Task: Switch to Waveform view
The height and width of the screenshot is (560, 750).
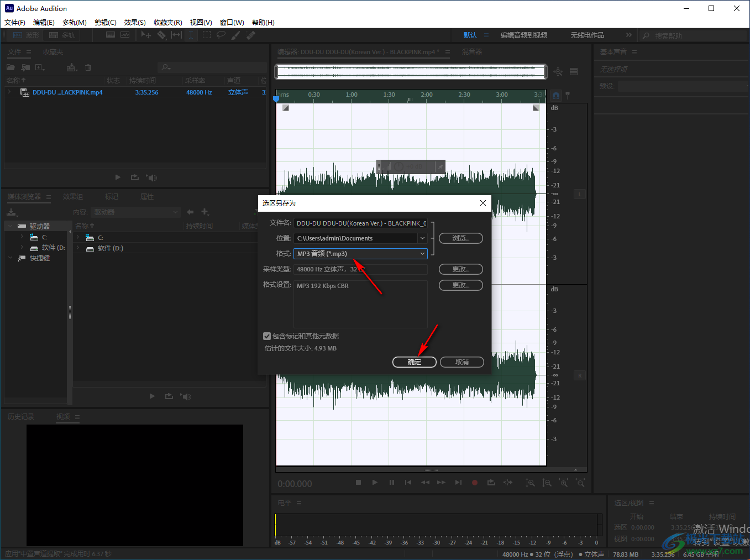Action: 26,35
